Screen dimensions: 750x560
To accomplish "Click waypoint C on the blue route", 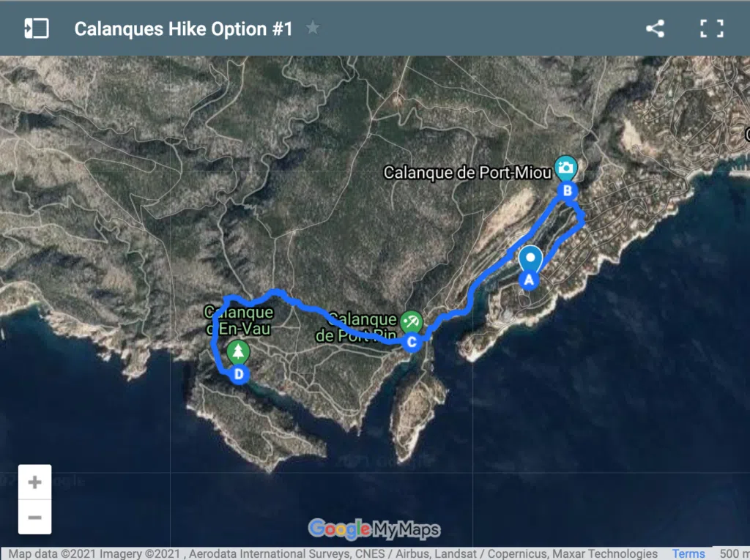I will (412, 342).
